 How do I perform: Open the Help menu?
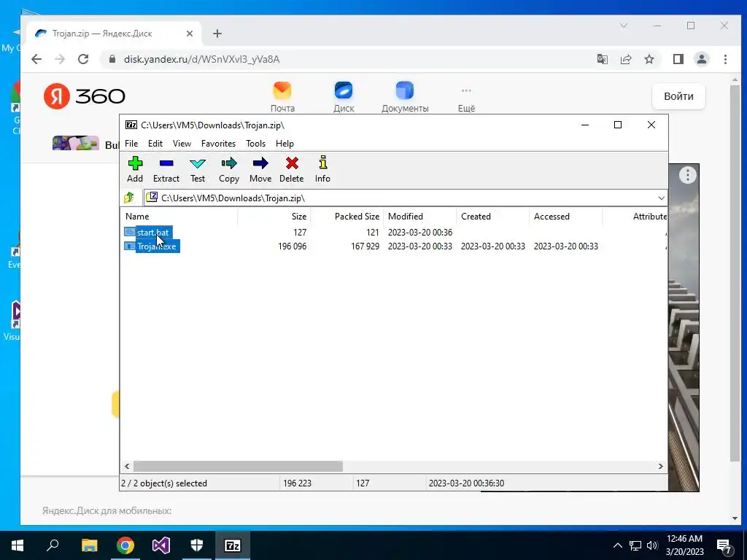285,144
